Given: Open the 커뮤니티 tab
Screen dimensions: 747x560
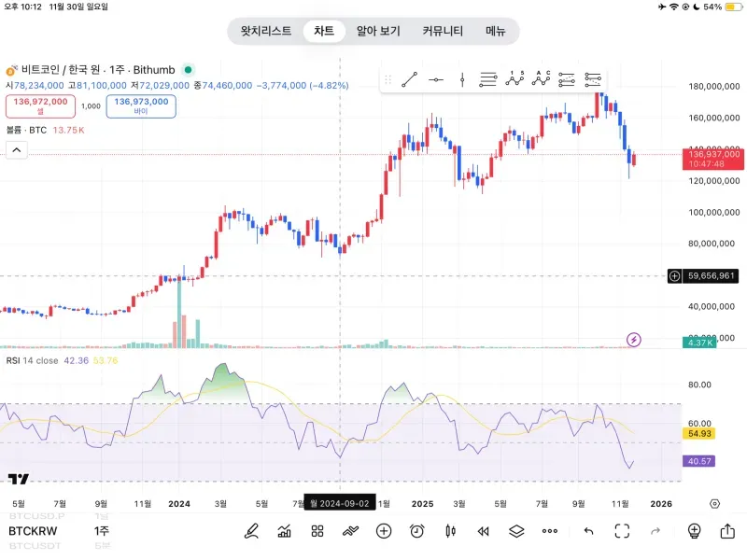Looking at the screenshot, I should 443,31.
